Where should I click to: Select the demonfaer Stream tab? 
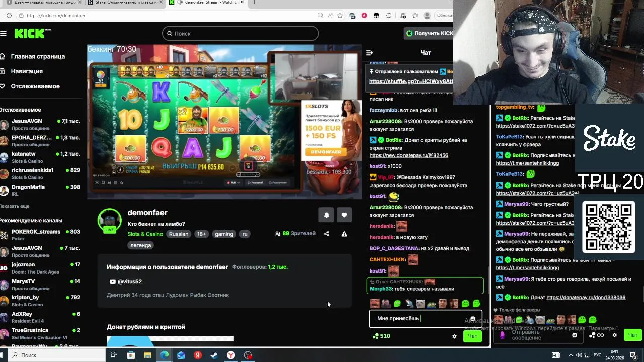click(x=206, y=3)
